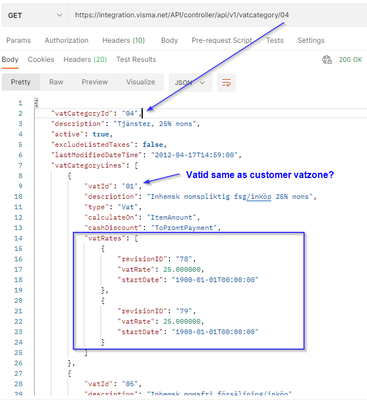This screenshot has width=367, height=400.
Task: Open the Test Results tab
Action: point(136,59)
